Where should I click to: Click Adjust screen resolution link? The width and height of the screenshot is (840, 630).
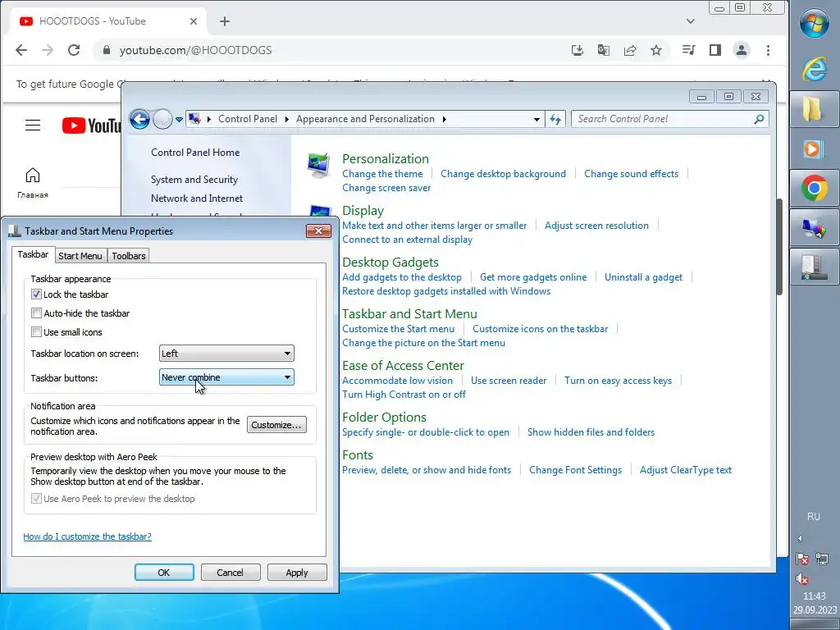click(x=596, y=226)
